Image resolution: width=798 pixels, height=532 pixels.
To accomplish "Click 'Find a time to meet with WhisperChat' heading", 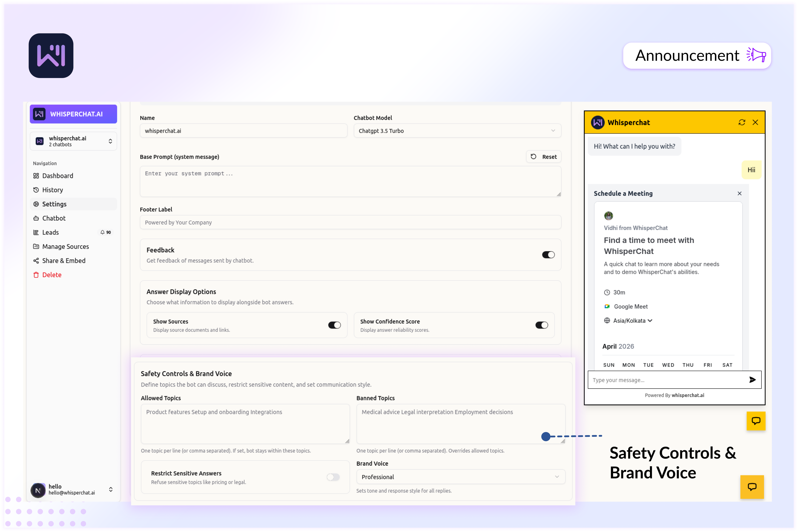I will tap(649, 246).
